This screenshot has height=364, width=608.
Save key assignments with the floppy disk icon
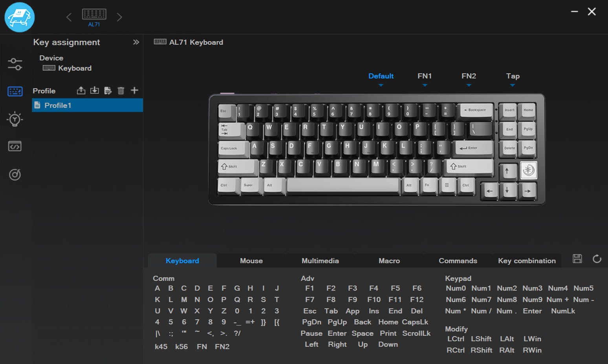pyautogui.click(x=577, y=259)
